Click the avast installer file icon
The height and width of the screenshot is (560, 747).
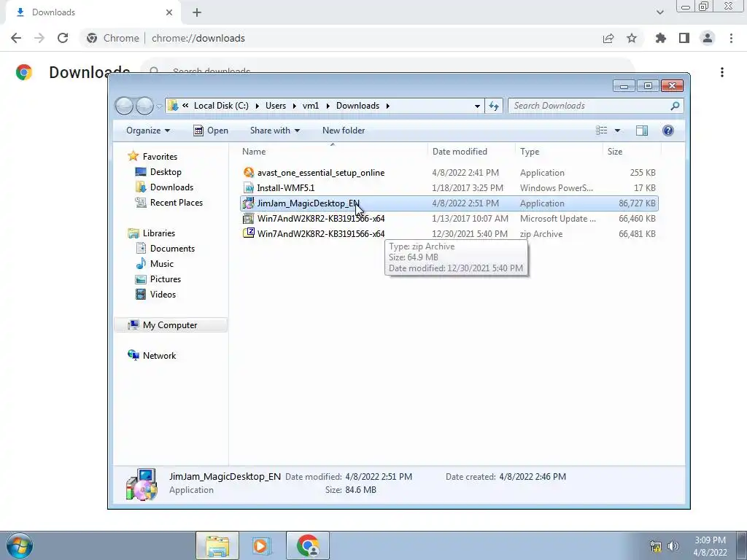(248, 172)
